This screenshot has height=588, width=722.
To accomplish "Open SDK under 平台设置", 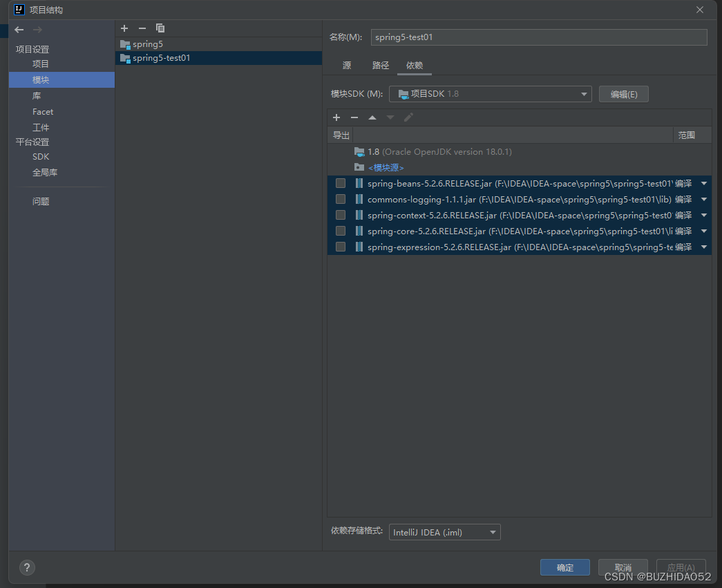I will [41, 157].
